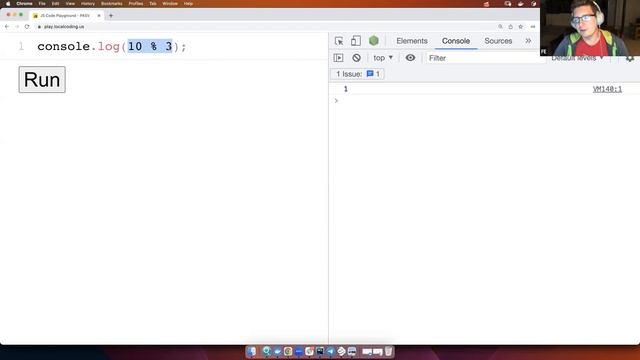The height and width of the screenshot is (360, 640).
Task: Click the browser forward arrow
Action: click(17, 27)
